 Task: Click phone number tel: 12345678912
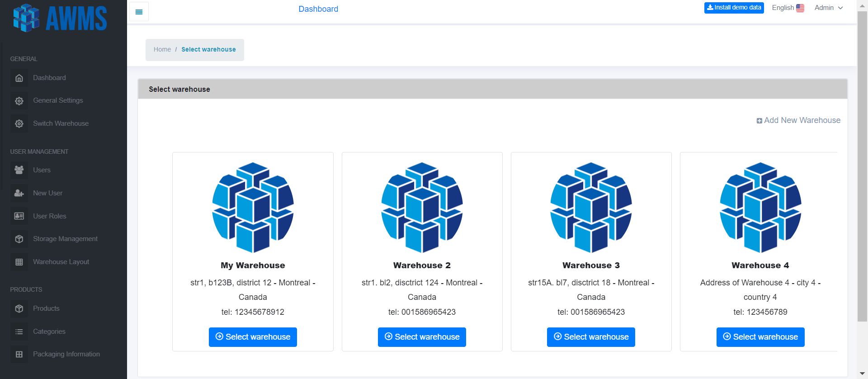tap(253, 312)
